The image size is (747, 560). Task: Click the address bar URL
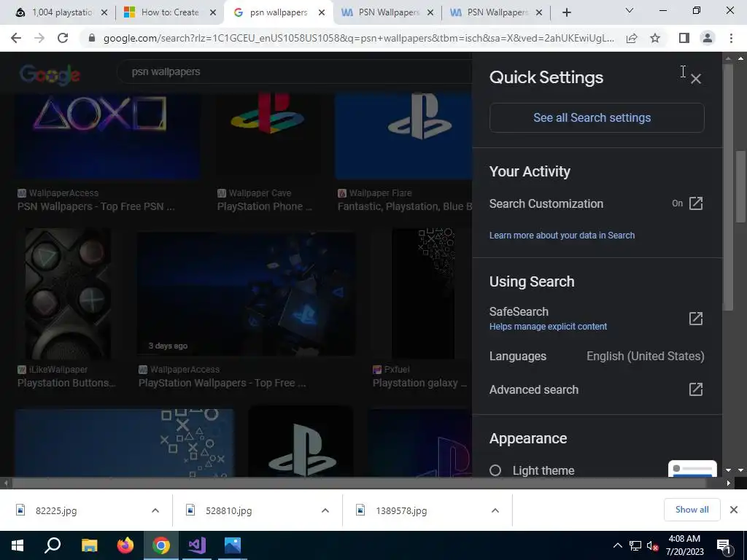(358, 38)
